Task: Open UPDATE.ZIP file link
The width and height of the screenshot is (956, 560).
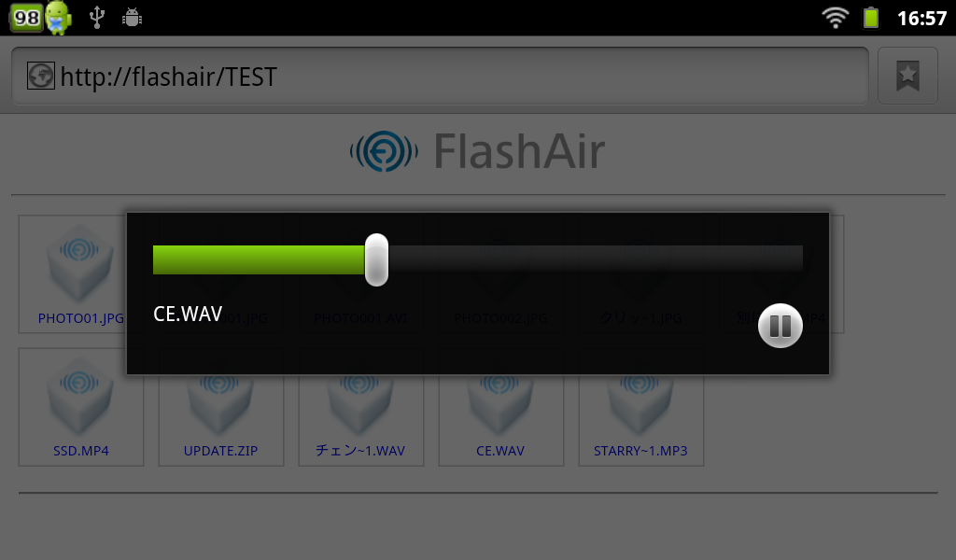Action: tap(220, 451)
